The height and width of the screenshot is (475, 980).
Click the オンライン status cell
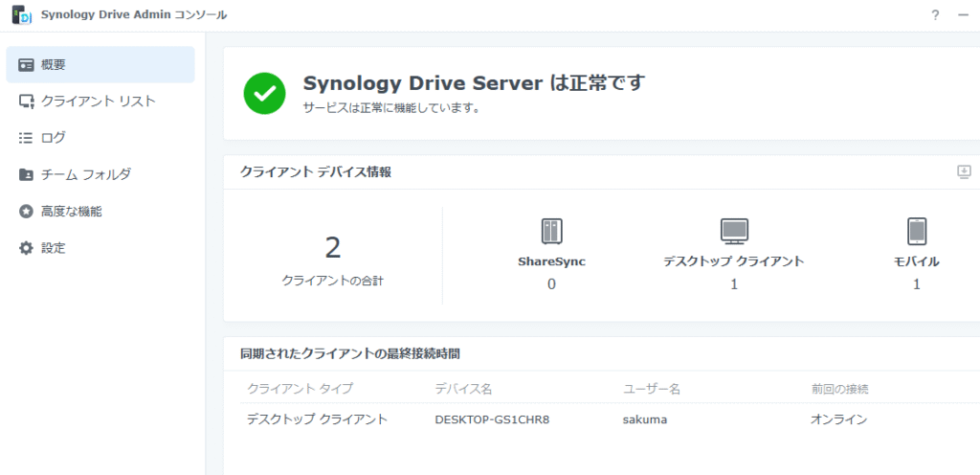(838, 420)
